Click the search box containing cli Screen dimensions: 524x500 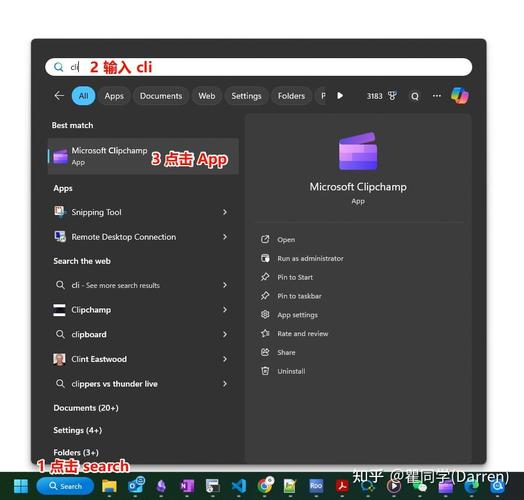[258, 67]
